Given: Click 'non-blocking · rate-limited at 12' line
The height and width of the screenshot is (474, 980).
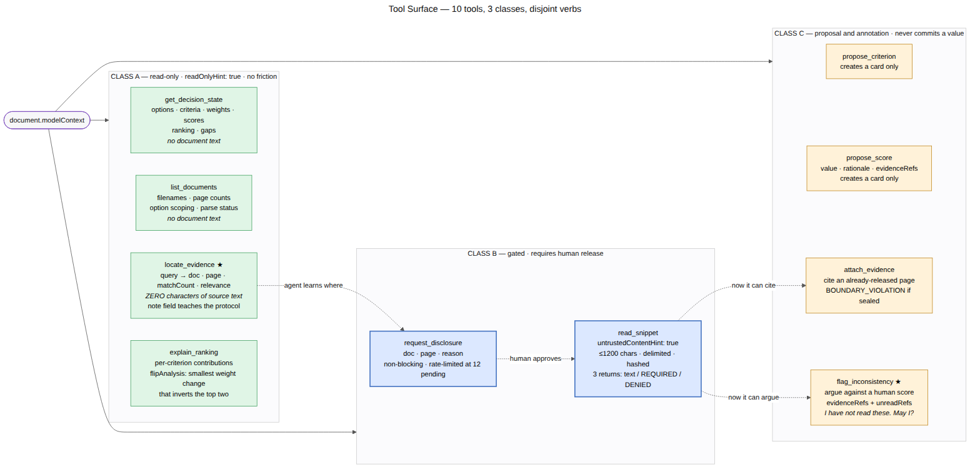Looking at the screenshot, I should 433,364.
